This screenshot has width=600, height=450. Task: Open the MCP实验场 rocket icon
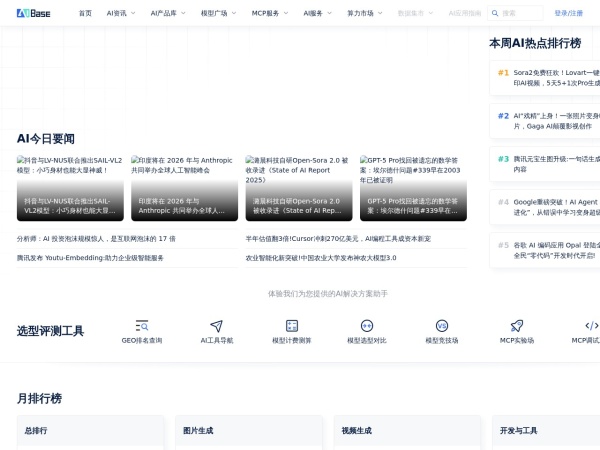coord(517,326)
